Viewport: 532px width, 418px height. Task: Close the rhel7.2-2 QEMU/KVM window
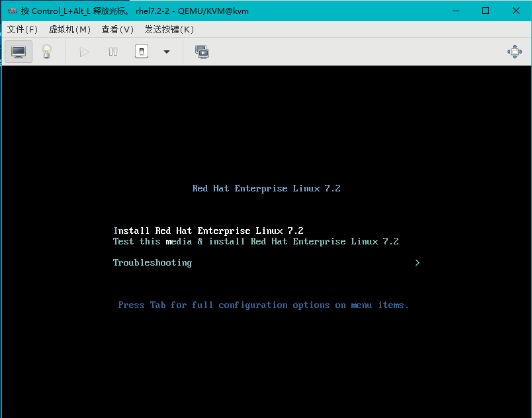pos(516,11)
